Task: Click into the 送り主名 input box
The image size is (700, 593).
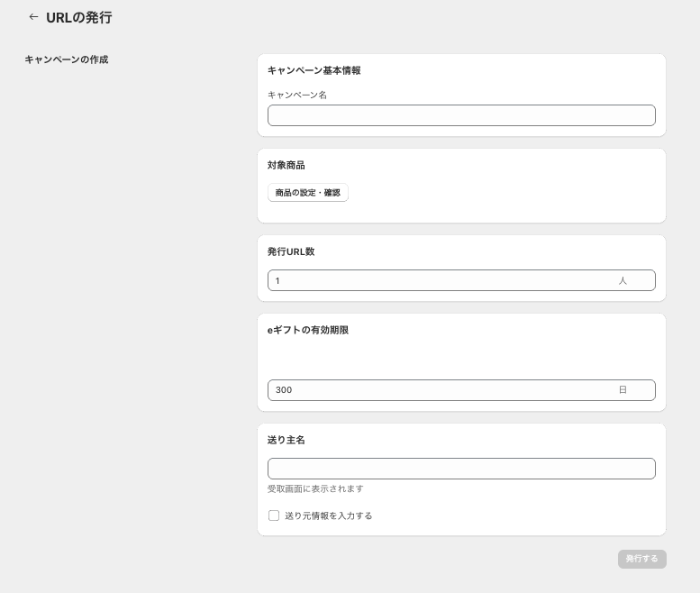Action: [460, 469]
